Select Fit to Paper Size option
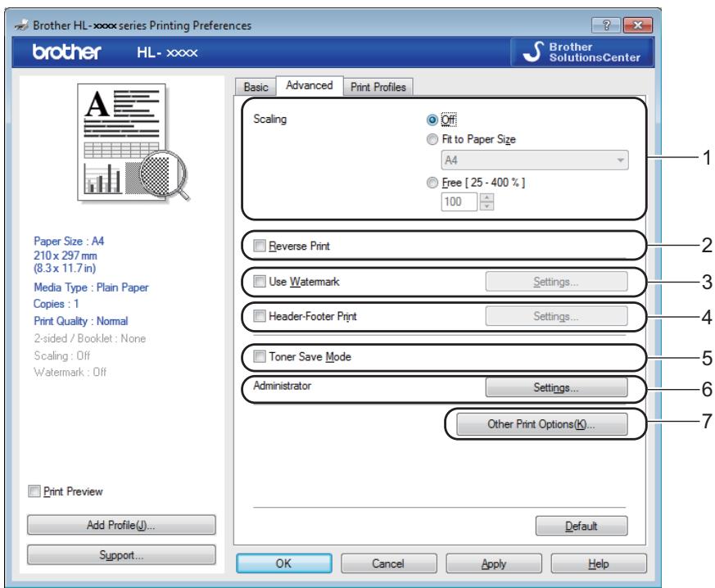The image size is (715, 588). pyautogui.click(x=432, y=139)
